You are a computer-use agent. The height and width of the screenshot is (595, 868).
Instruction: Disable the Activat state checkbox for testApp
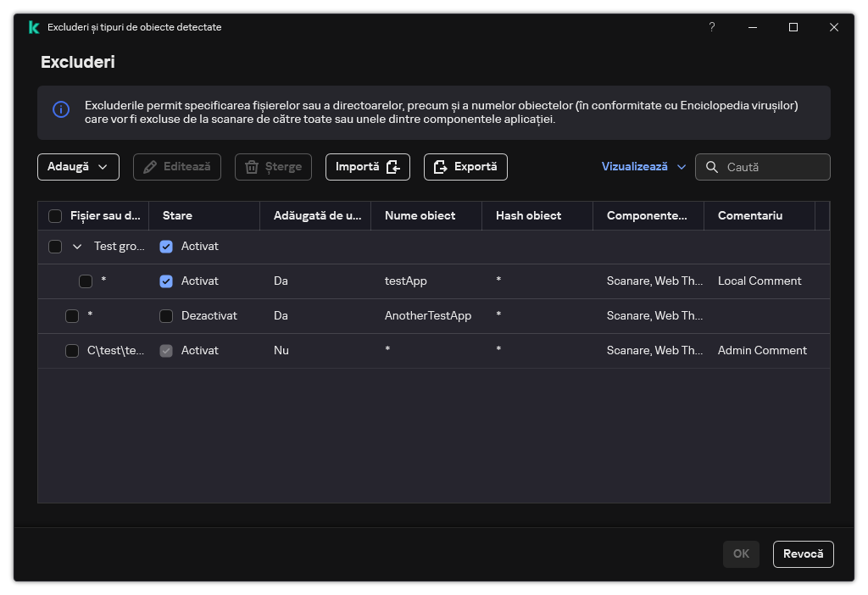[x=166, y=281]
